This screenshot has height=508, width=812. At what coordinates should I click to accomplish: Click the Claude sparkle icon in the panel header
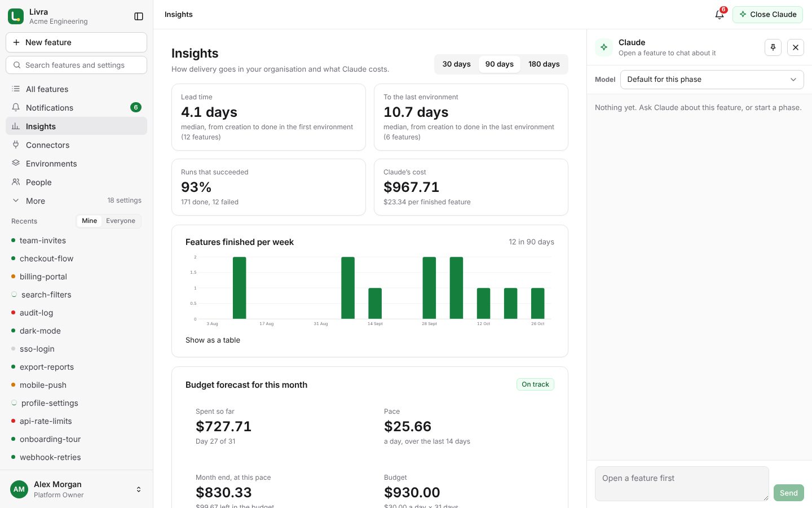pos(604,47)
